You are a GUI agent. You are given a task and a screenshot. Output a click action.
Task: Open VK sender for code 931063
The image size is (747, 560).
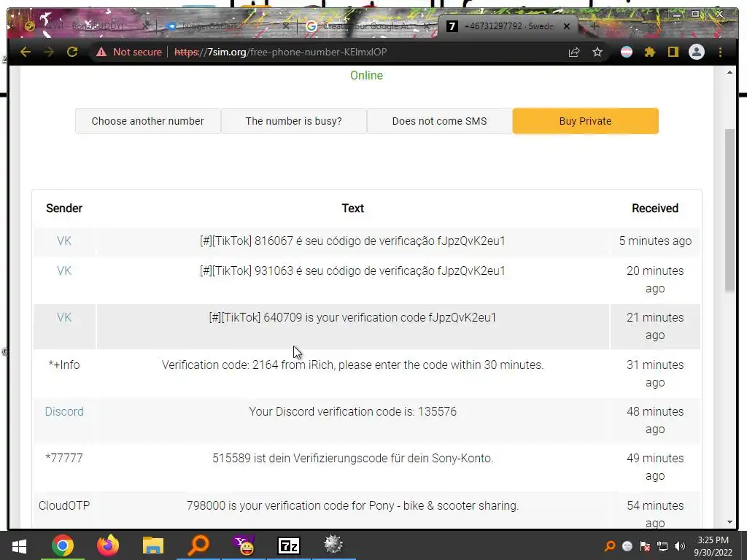64,271
